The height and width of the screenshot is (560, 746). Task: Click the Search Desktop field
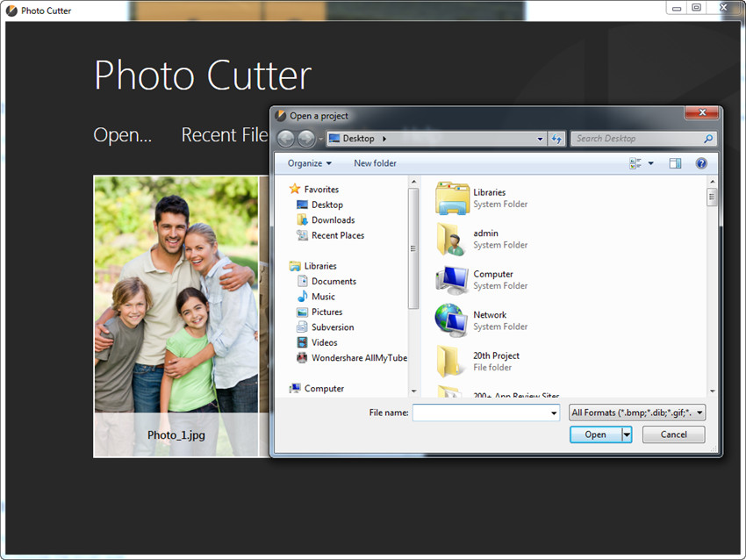coord(638,139)
